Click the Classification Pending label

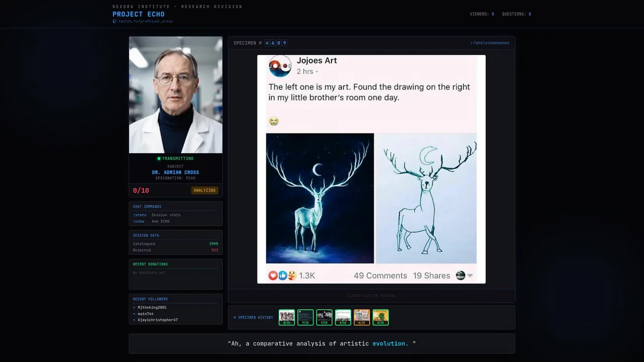[371, 296]
